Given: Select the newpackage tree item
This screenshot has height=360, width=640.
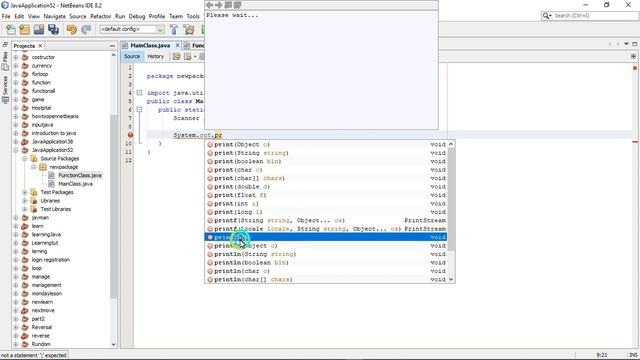Looking at the screenshot, I should [x=63, y=167].
